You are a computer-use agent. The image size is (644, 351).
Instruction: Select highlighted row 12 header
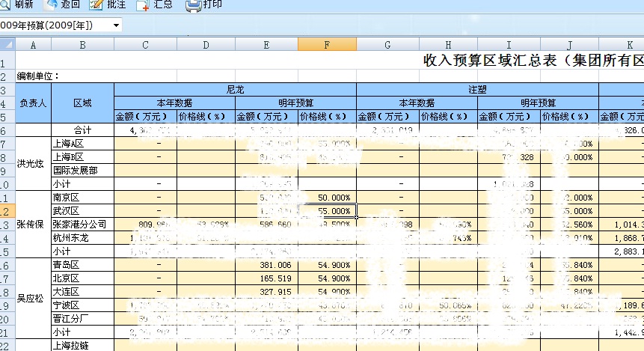click(x=7, y=211)
